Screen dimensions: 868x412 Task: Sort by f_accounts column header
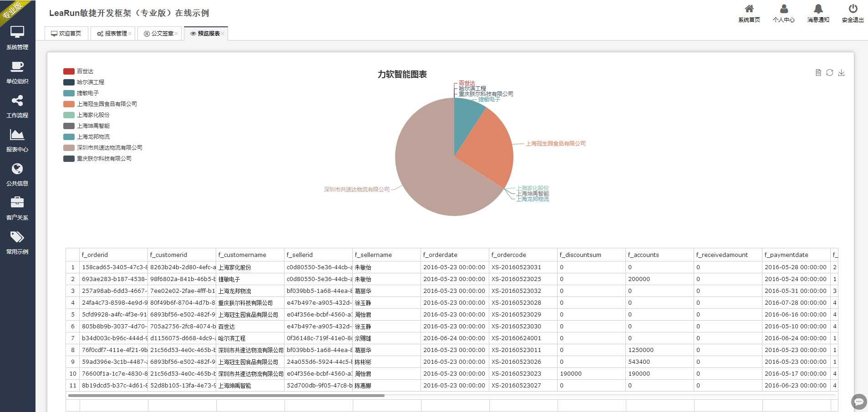click(660, 255)
